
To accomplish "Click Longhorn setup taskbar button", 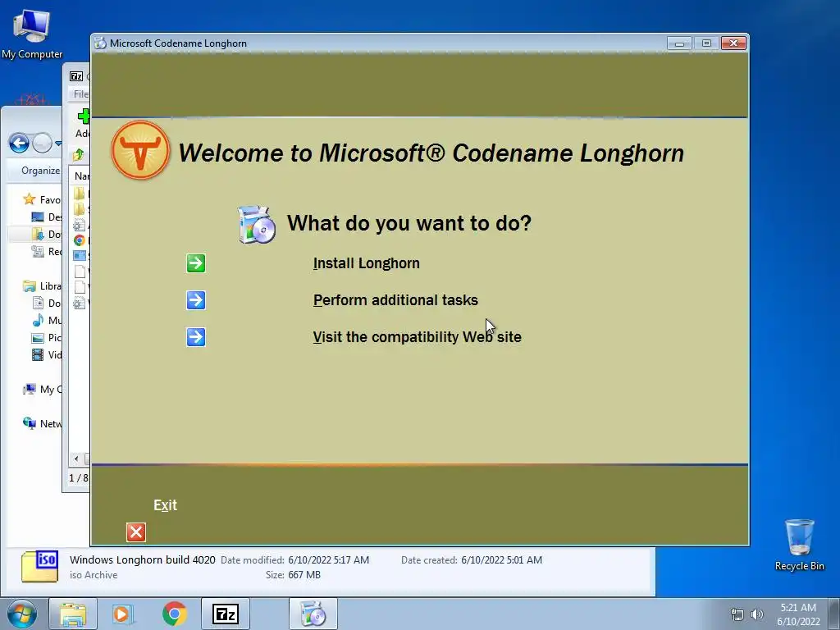I will pyautogui.click(x=313, y=614).
